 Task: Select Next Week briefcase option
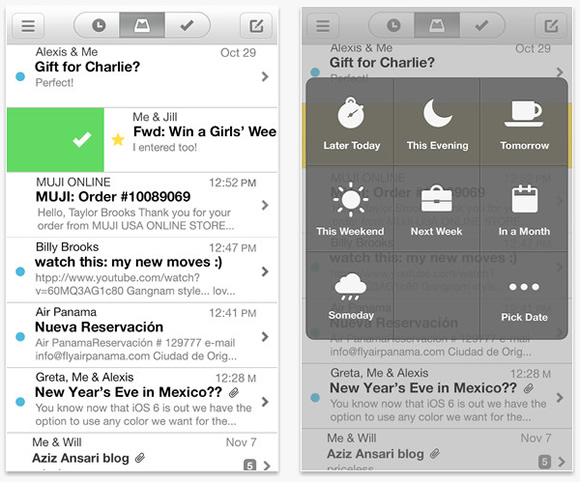[436, 209]
